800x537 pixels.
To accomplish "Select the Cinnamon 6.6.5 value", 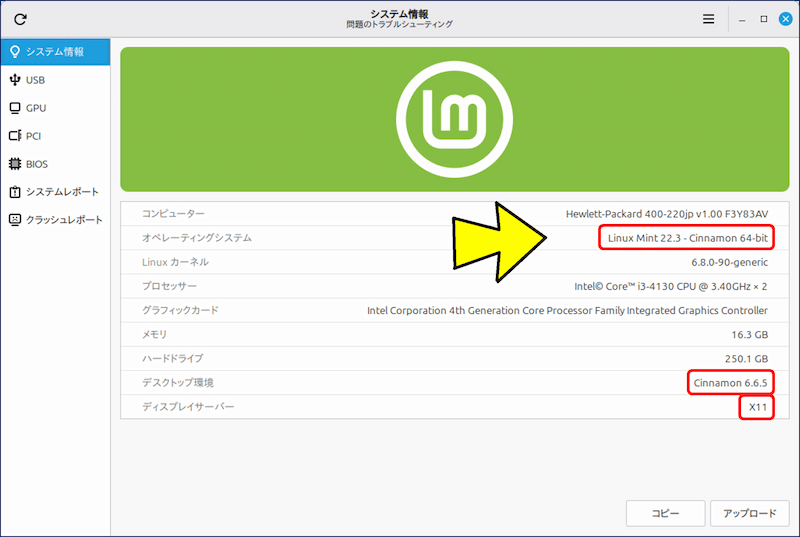I will point(730,383).
